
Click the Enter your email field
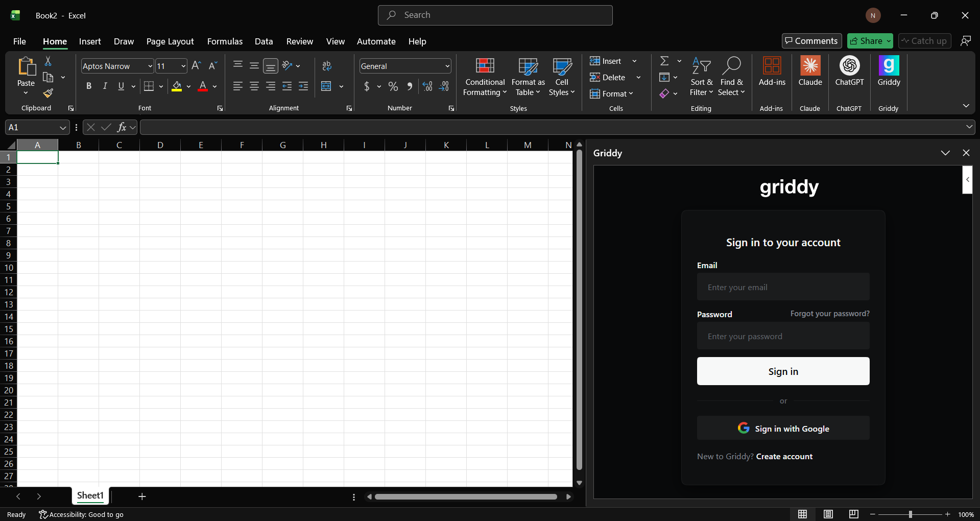[x=783, y=287]
